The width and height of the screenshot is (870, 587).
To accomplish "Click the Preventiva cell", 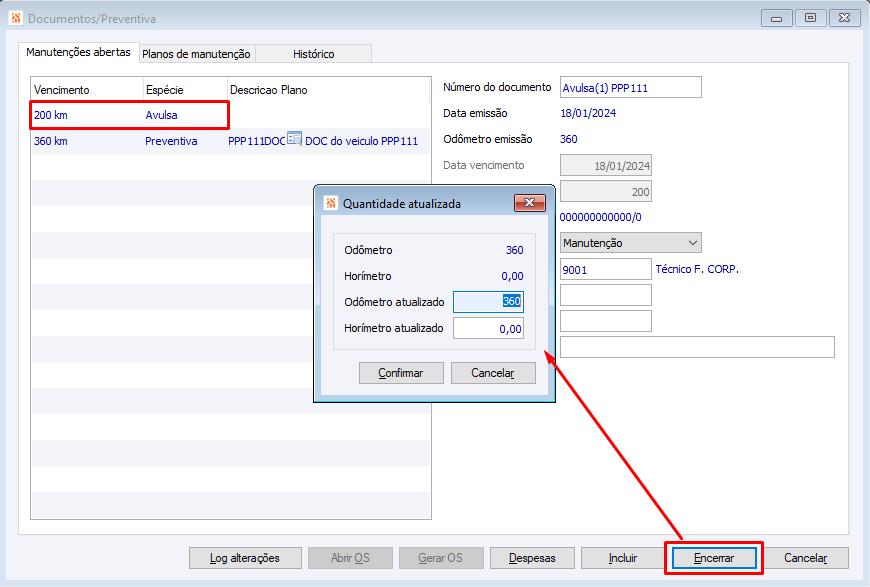I will [171, 141].
